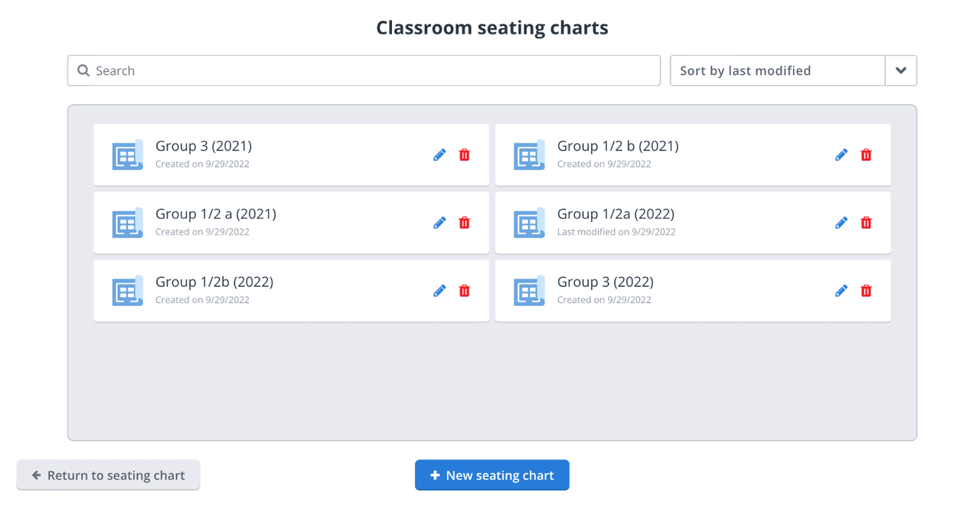Remove the Group 1/2a (2022) chart
This screenshot has height=505, width=980.
[x=866, y=223]
